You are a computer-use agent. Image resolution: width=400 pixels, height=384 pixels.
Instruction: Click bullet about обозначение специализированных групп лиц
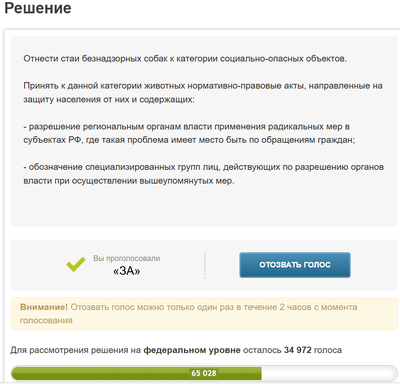(x=203, y=174)
